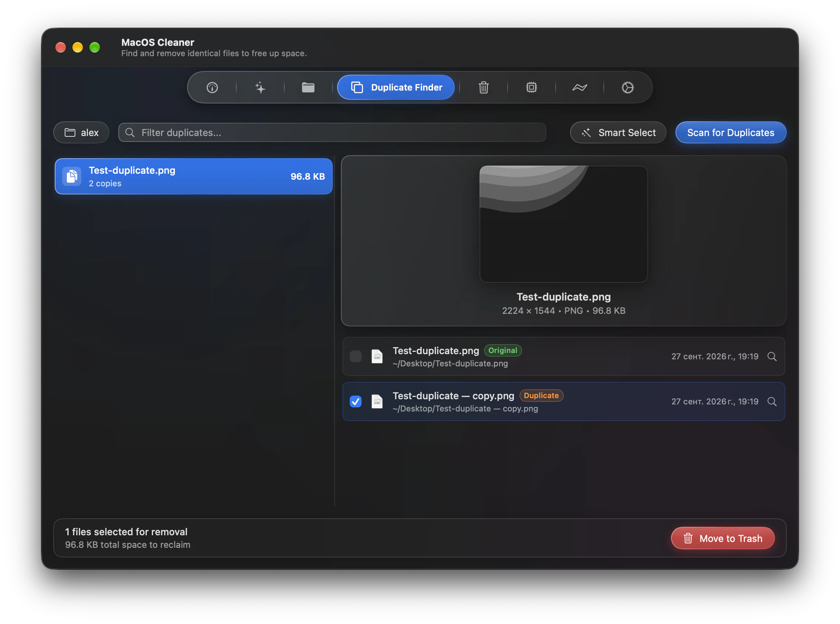Click "1 files selected for removal" text
The image size is (840, 624).
(x=126, y=532)
